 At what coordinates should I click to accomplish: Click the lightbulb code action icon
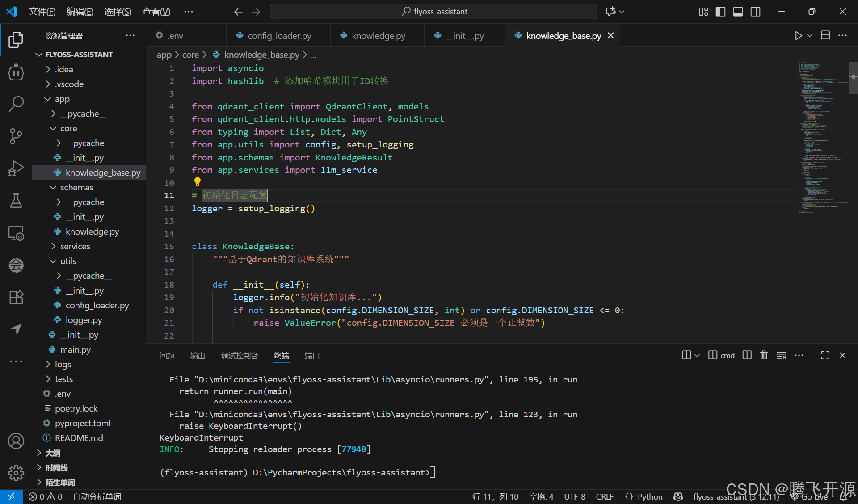[x=198, y=181]
